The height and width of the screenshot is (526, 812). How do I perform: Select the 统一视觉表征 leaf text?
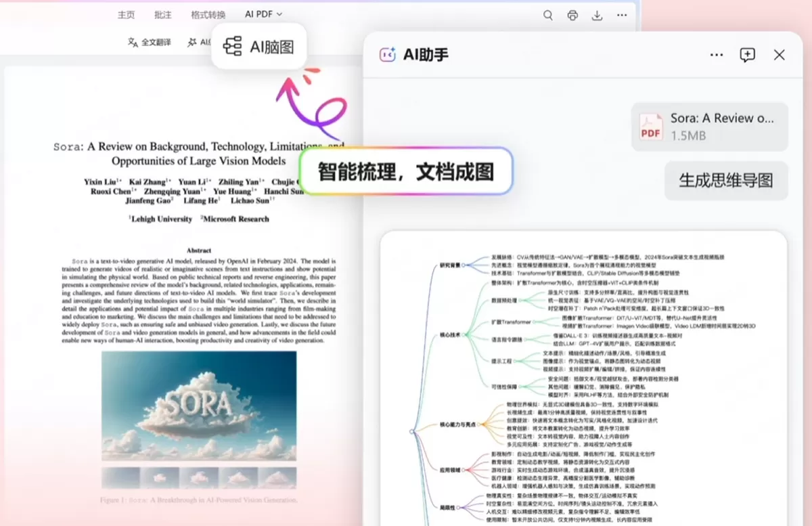tap(612, 299)
